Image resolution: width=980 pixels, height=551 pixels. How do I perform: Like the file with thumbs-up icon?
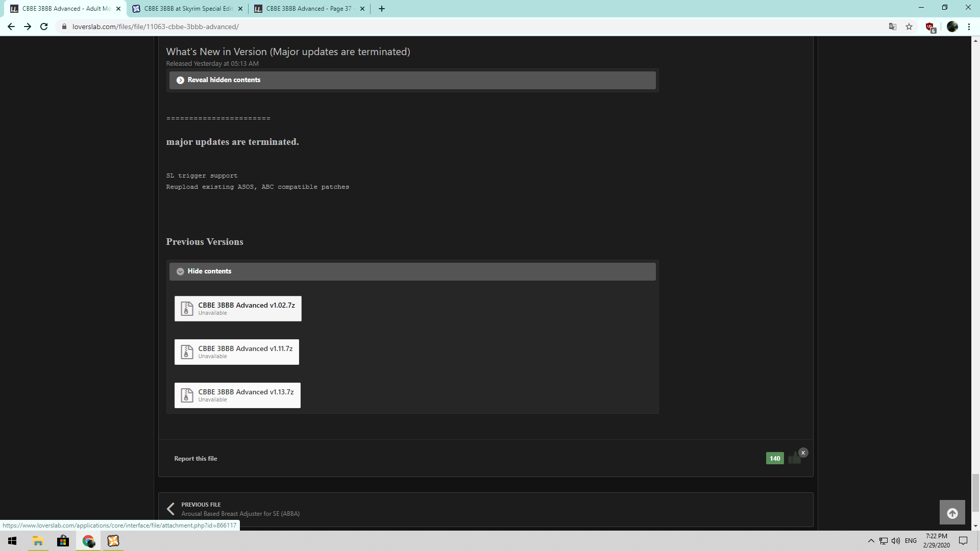coord(794,458)
